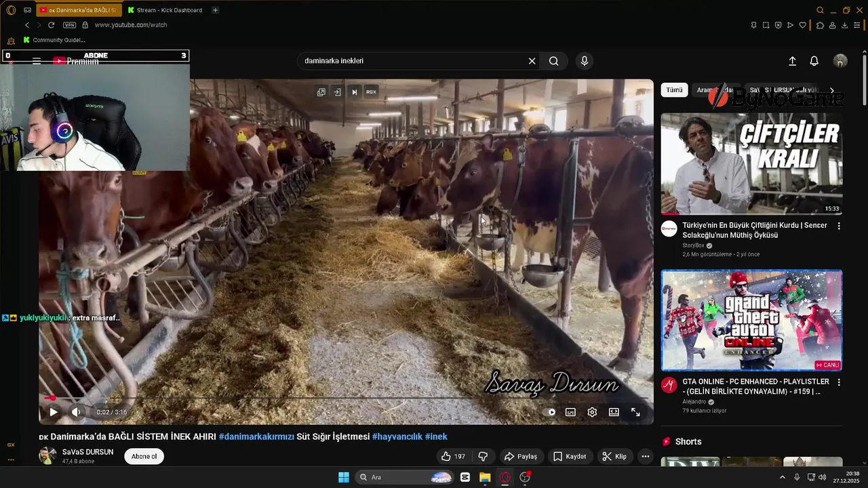The height and width of the screenshot is (488, 868).
Task: Switch to Stream - Kick Dashboard tab
Action: tap(165, 10)
